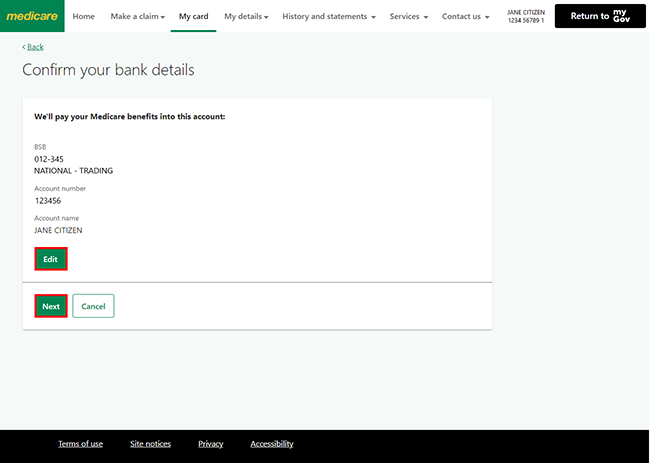Image resolution: width=650 pixels, height=463 pixels.
Task: Select the BSB value 012-345
Action: pos(49,159)
